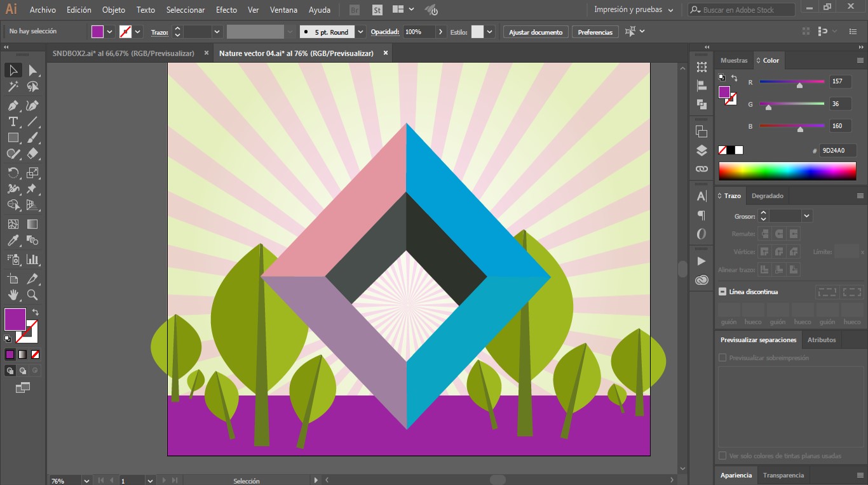Open the Impresión y pruebas workspace dropdown
This screenshot has height=485, width=868.
pos(633,10)
